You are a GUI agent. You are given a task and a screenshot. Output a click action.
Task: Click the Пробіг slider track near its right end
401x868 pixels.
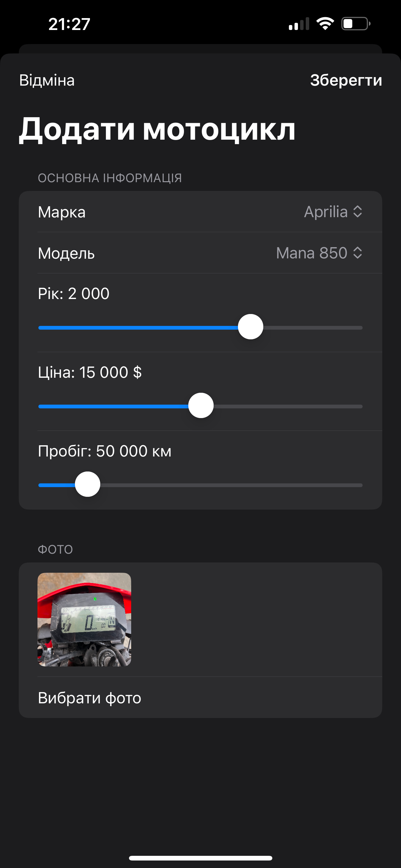pos(350,485)
